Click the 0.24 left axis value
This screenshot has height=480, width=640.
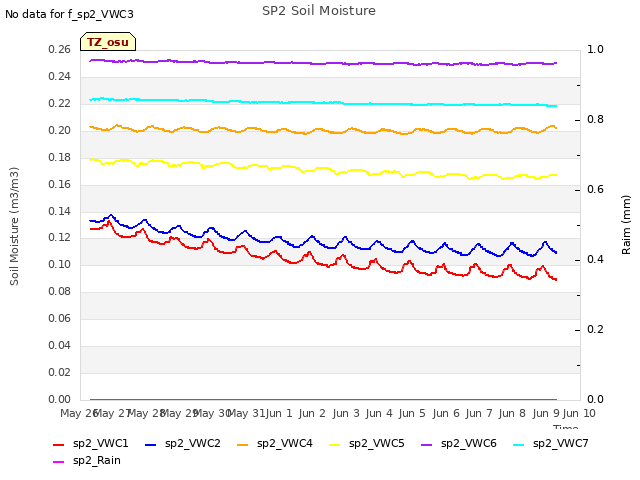tap(60, 77)
